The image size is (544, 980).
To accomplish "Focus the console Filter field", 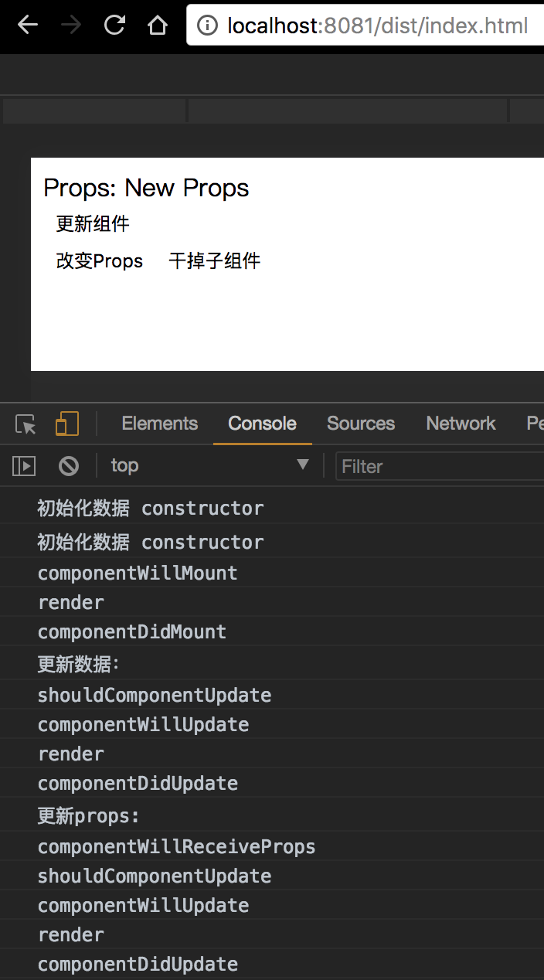I will click(x=440, y=466).
